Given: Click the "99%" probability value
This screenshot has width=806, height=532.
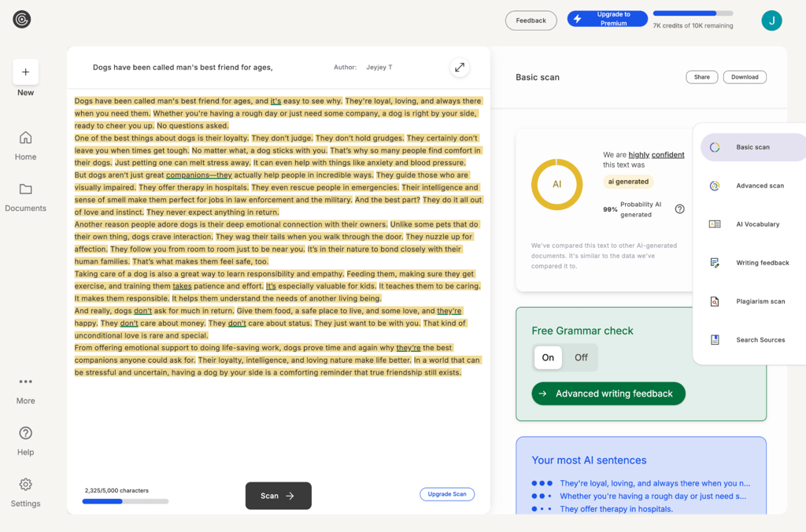Looking at the screenshot, I should click(x=610, y=209).
